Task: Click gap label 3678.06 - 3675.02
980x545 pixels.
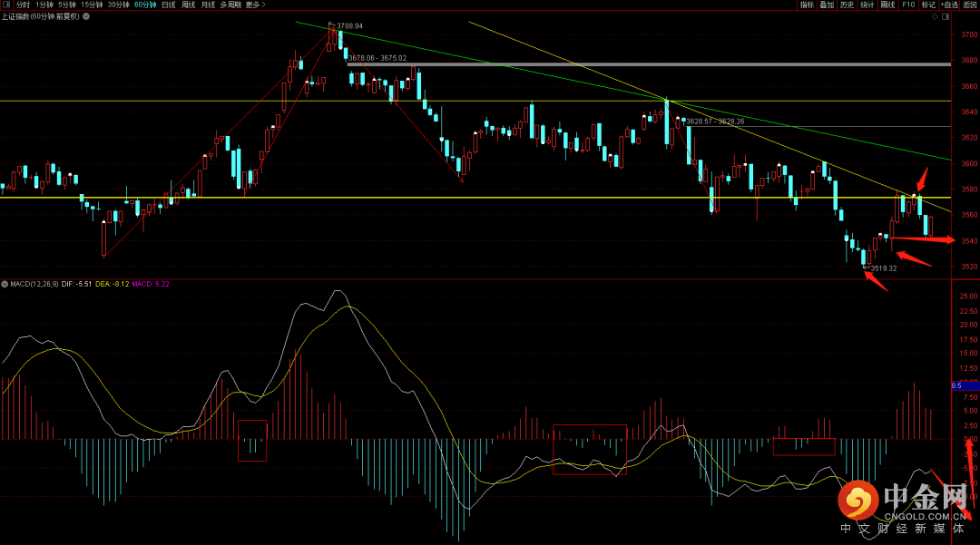Action: pyautogui.click(x=377, y=58)
